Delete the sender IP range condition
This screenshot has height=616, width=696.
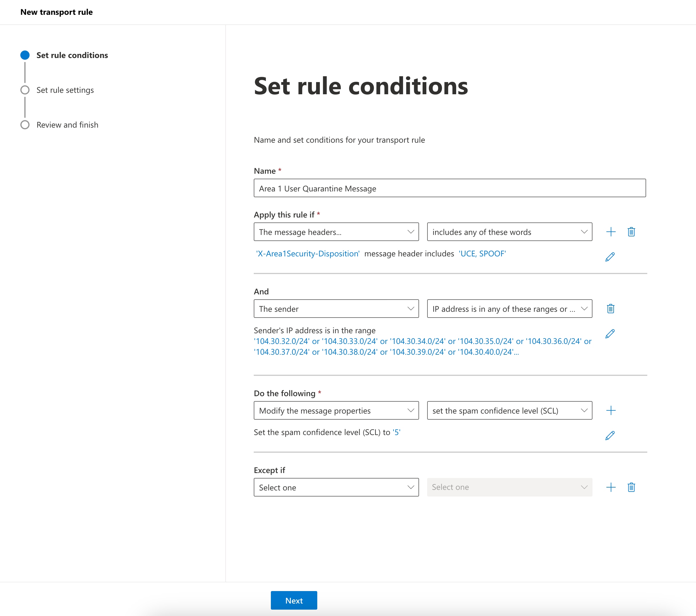610,309
